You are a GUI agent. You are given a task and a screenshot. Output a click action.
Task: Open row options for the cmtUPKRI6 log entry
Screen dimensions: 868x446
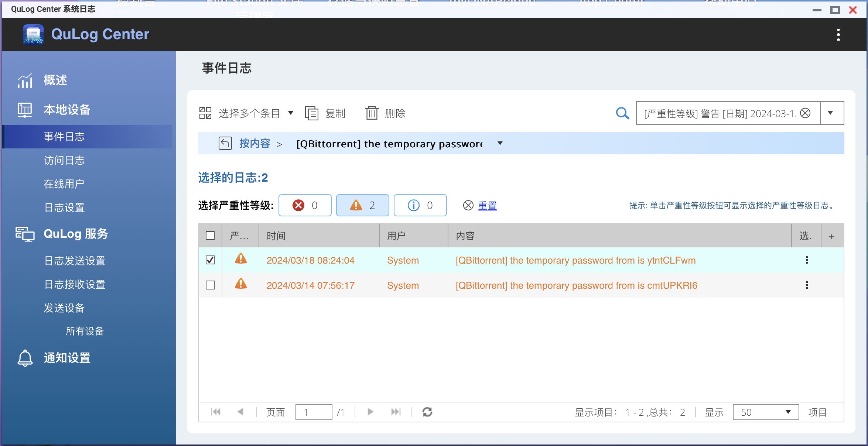coord(807,285)
